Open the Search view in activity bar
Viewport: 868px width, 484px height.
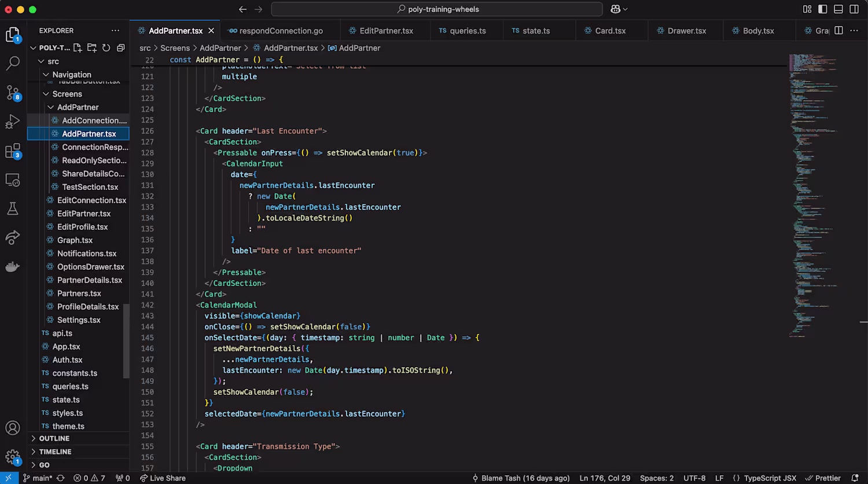[x=13, y=63]
